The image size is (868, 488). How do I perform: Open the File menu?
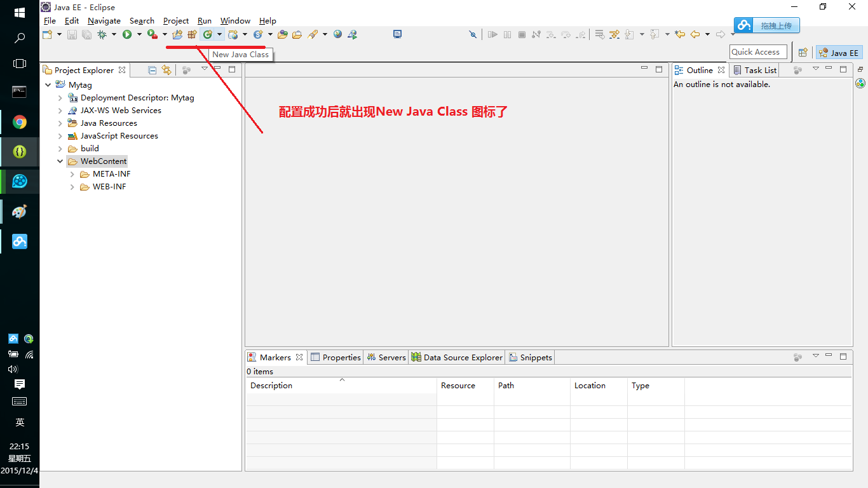[x=50, y=21]
